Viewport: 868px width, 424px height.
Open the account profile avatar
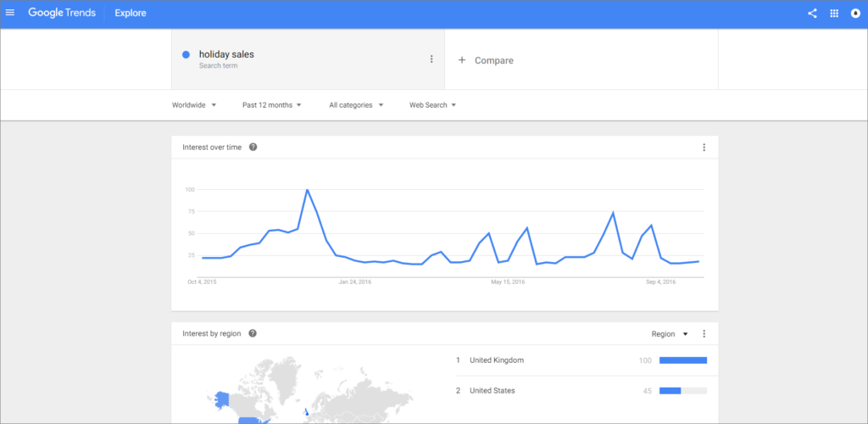tap(855, 13)
